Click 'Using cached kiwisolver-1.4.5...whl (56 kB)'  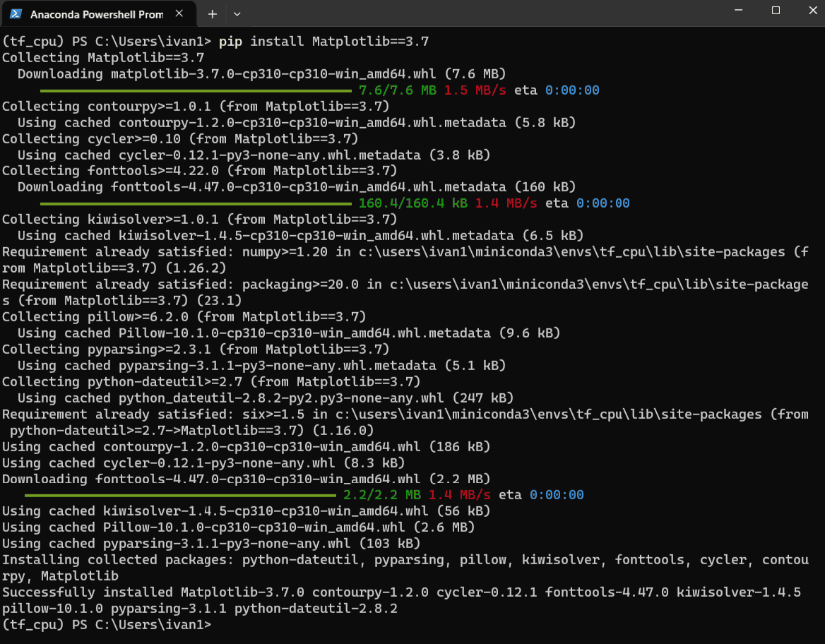coord(247,511)
